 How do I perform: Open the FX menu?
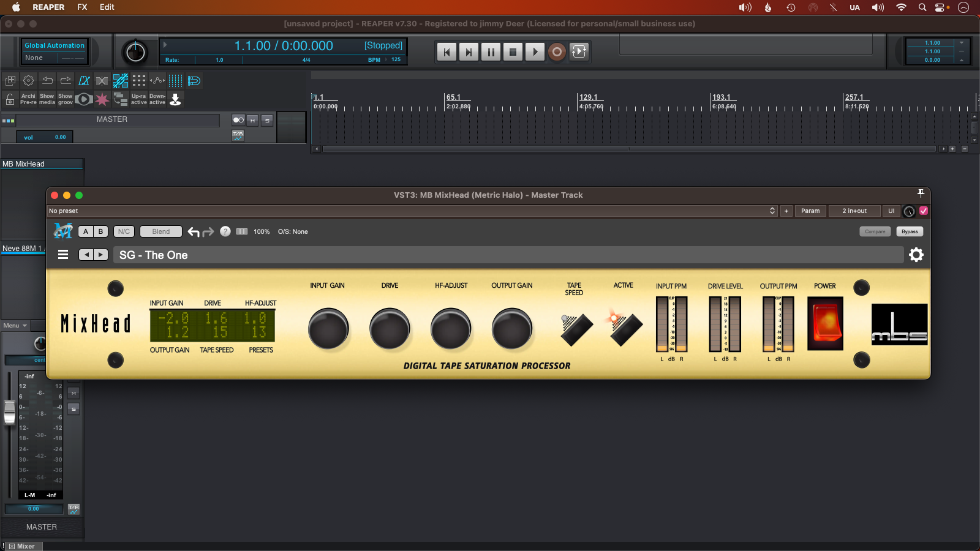[x=82, y=7]
